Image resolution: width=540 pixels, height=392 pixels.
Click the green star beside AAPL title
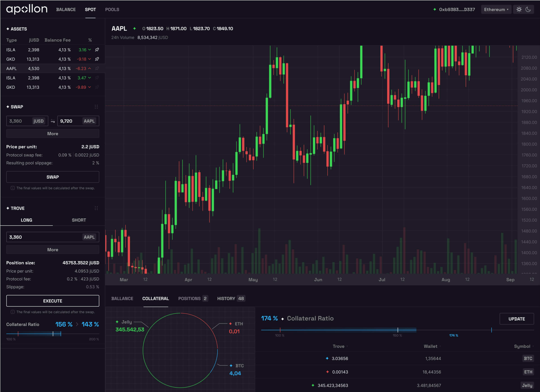point(134,29)
